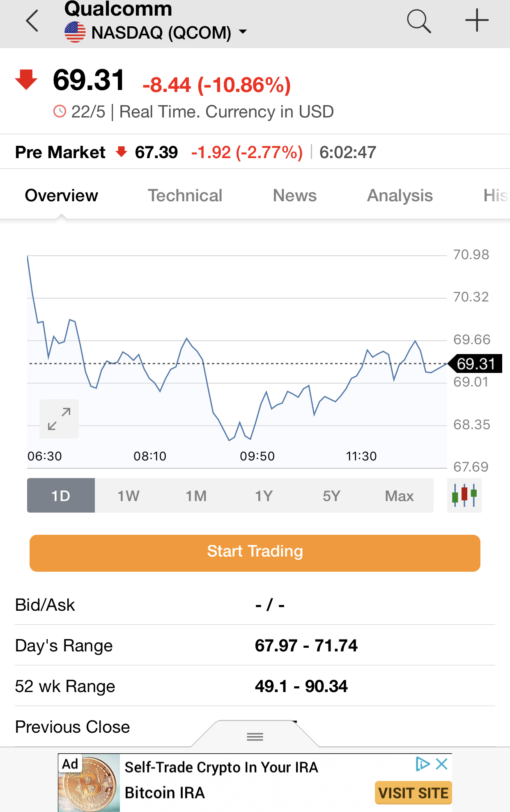Switch to the Technical tab
The image size is (510, 812).
(x=185, y=196)
